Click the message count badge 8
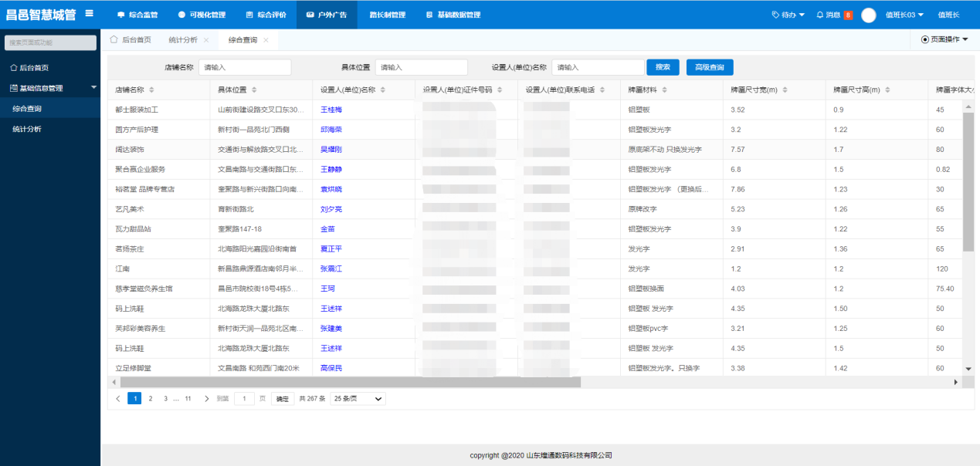Viewport: 980px width, 466px height. pos(848,15)
